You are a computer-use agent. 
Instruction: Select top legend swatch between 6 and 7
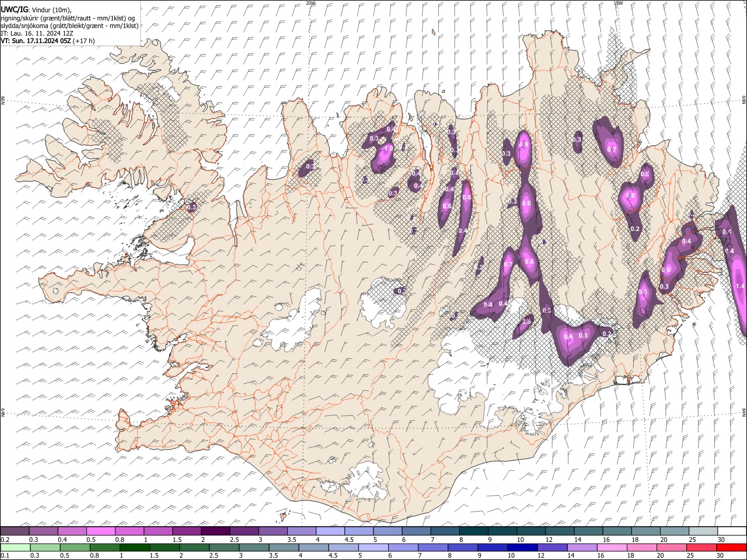(416, 531)
